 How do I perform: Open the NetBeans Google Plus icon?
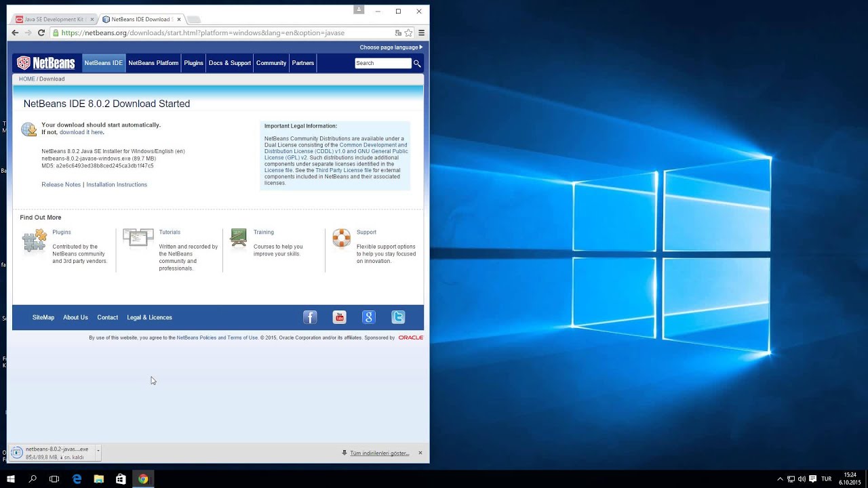click(369, 317)
